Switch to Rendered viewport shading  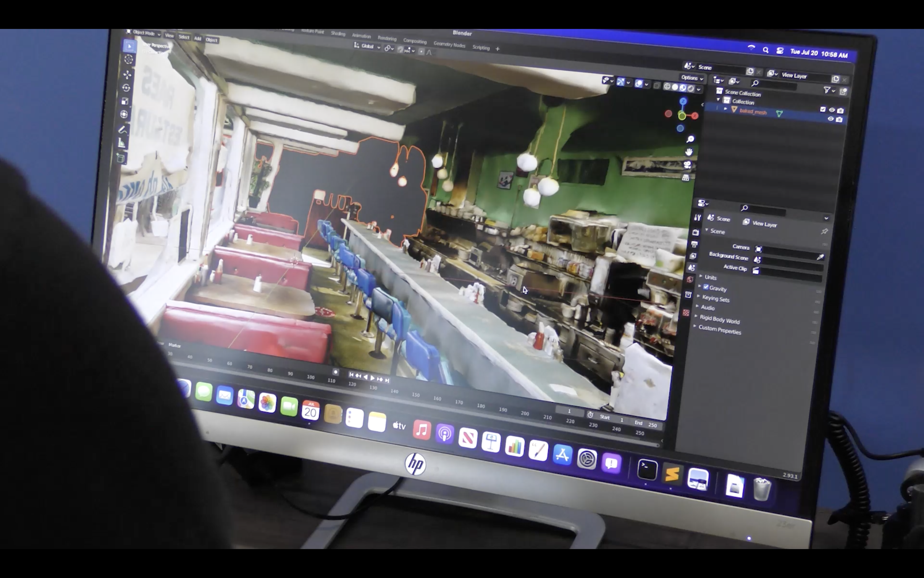click(691, 88)
